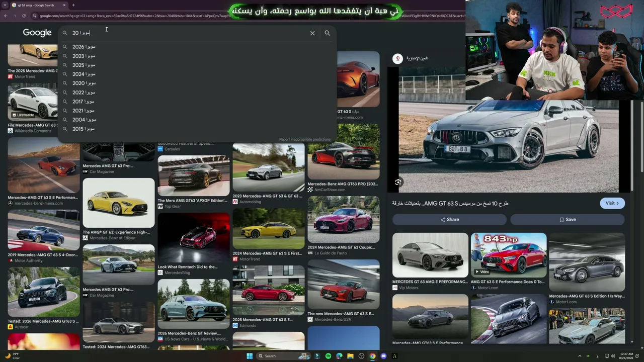This screenshot has width=644, height=362.
Task: Choose the 'سوبرا 2017' suggestion
Action: tap(197, 102)
